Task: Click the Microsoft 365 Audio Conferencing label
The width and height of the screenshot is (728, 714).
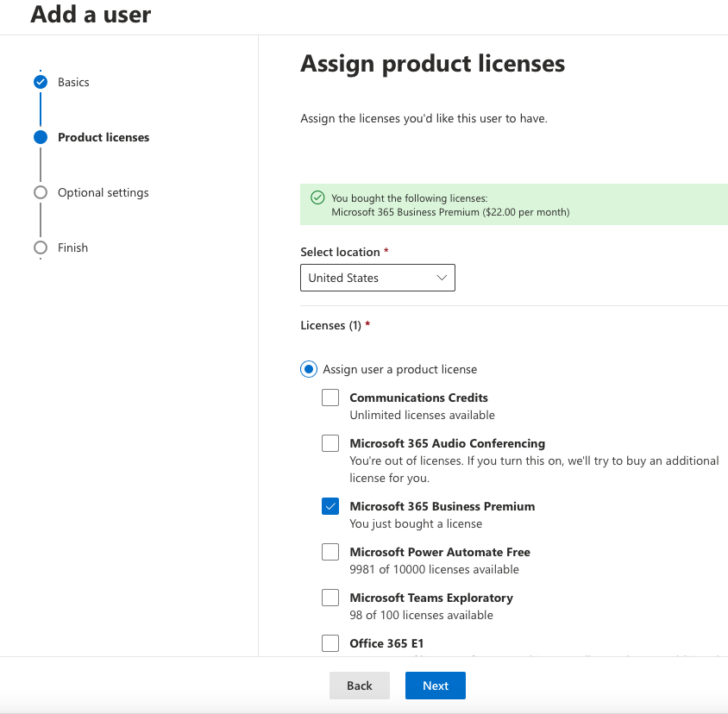Action: [447, 443]
